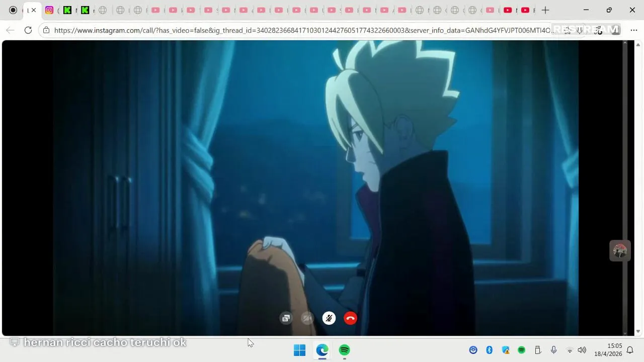Open microphone in-use tray icon

click(553, 350)
